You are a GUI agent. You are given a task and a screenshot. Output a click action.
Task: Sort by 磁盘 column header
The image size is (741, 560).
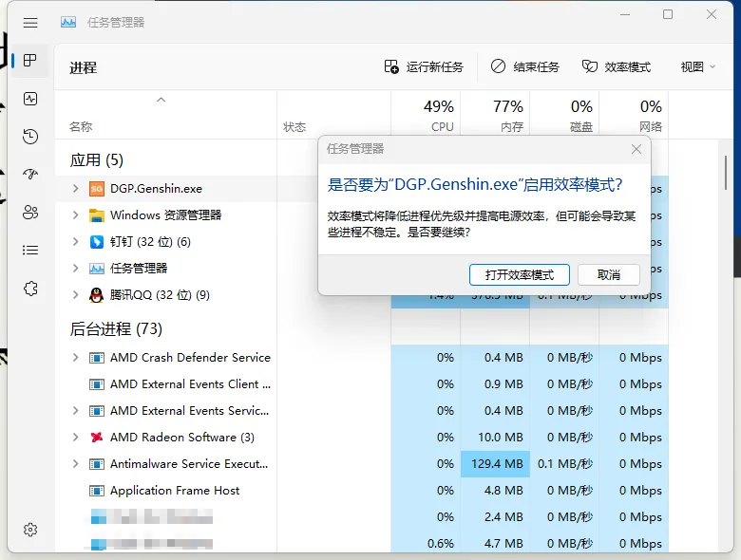pos(564,115)
